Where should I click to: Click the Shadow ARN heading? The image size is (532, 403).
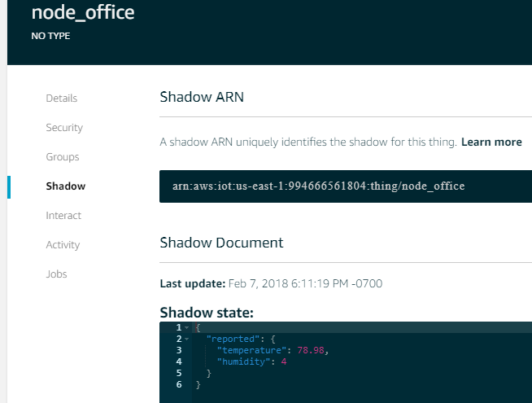(x=202, y=97)
